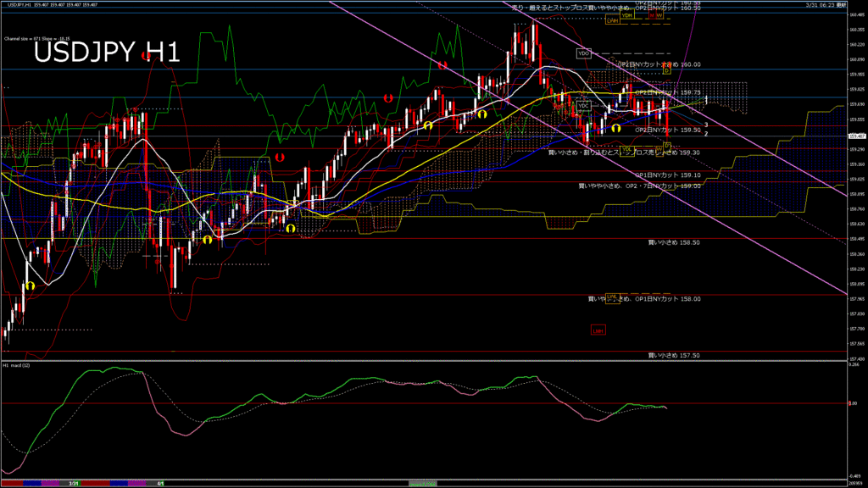This screenshot has width=868, height=488.
Task: Click the OP2日NYカット 159.50 label
Action: click(668, 130)
